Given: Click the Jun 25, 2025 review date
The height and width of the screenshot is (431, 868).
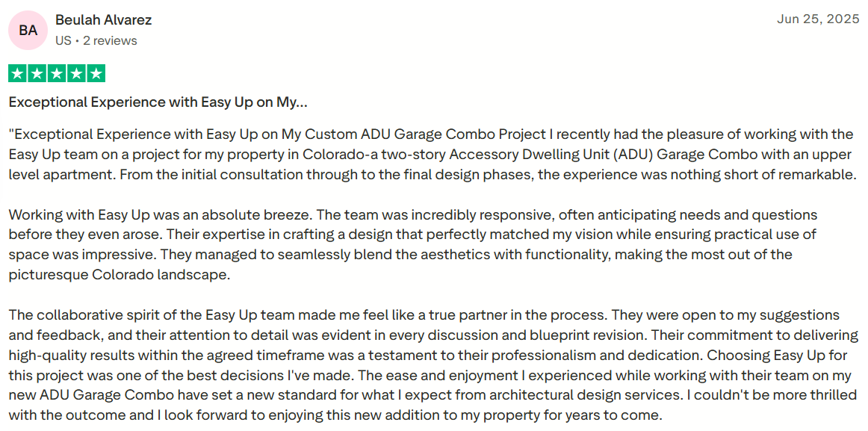Looking at the screenshot, I should (x=818, y=19).
